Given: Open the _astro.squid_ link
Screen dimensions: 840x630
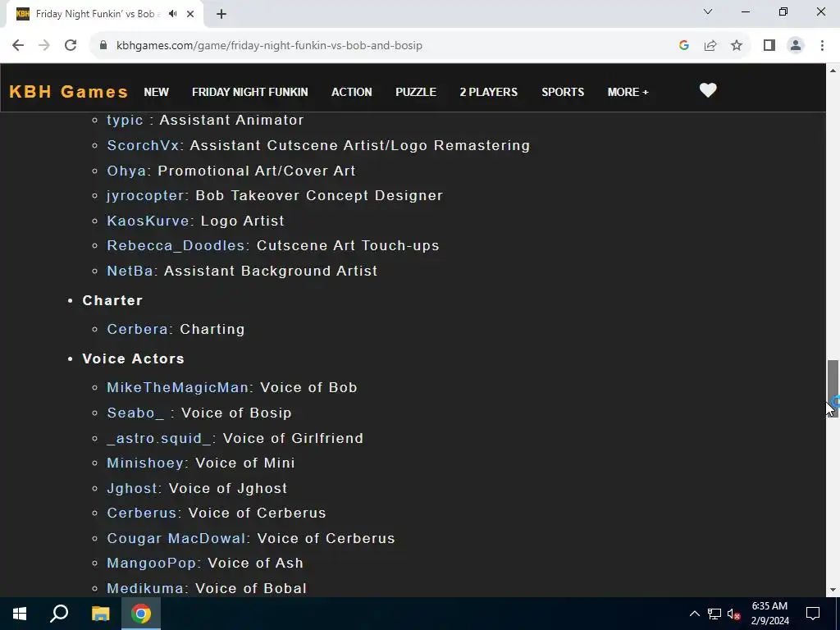Looking at the screenshot, I should [159, 438].
